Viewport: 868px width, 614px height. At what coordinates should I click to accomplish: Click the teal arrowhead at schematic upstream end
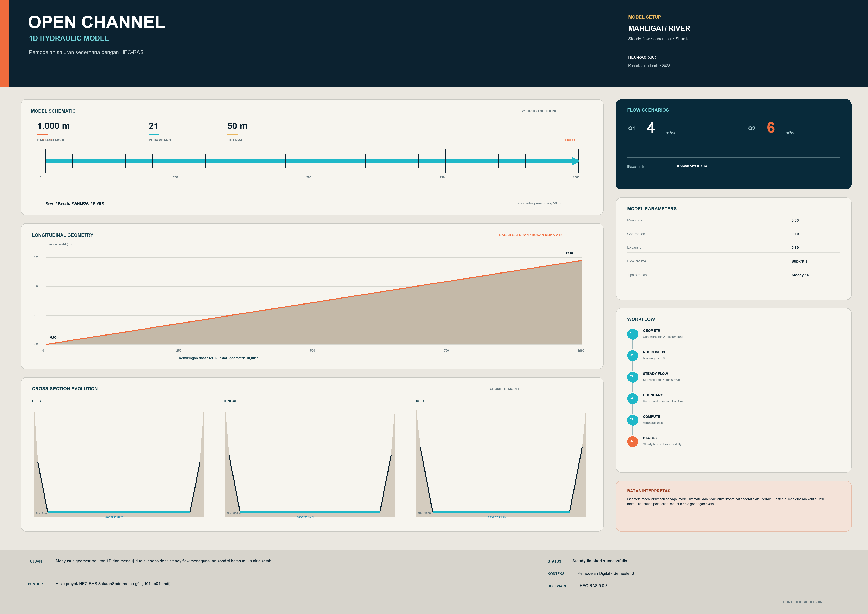tap(575, 161)
